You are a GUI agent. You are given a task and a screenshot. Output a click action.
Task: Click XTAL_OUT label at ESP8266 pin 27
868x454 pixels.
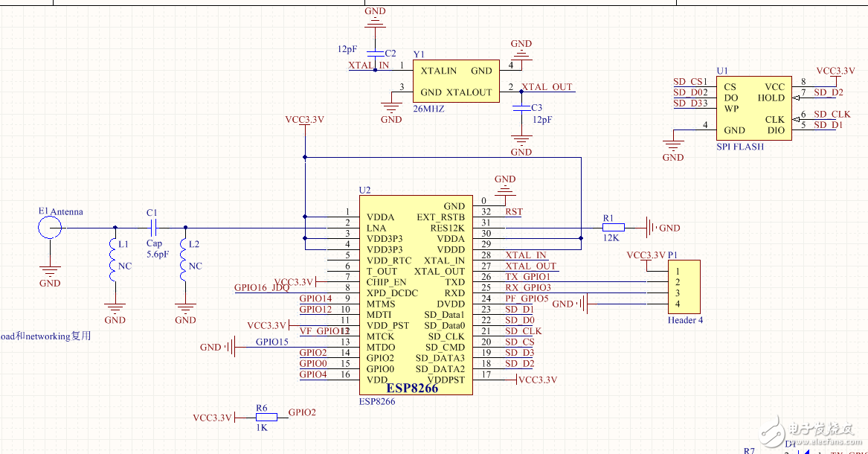click(x=530, y=266)
